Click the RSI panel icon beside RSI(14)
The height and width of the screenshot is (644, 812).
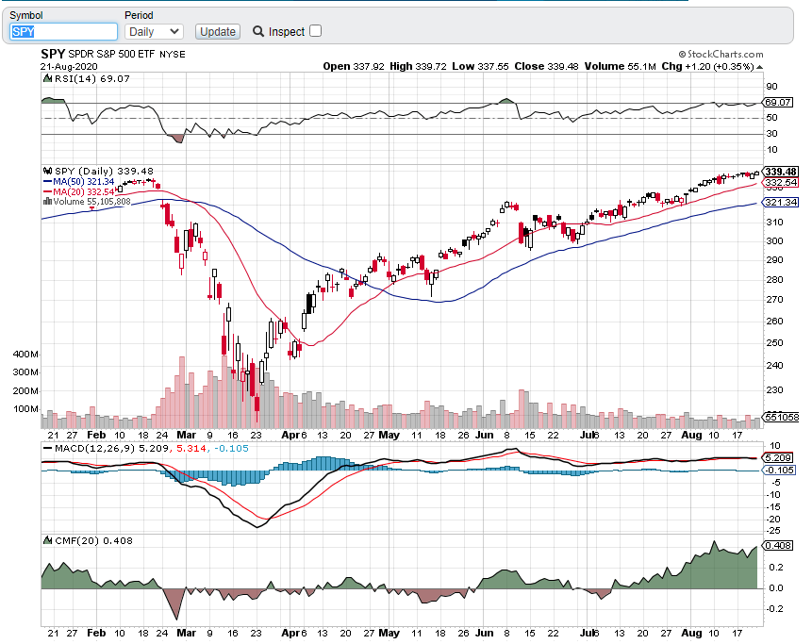pos(48,78)
